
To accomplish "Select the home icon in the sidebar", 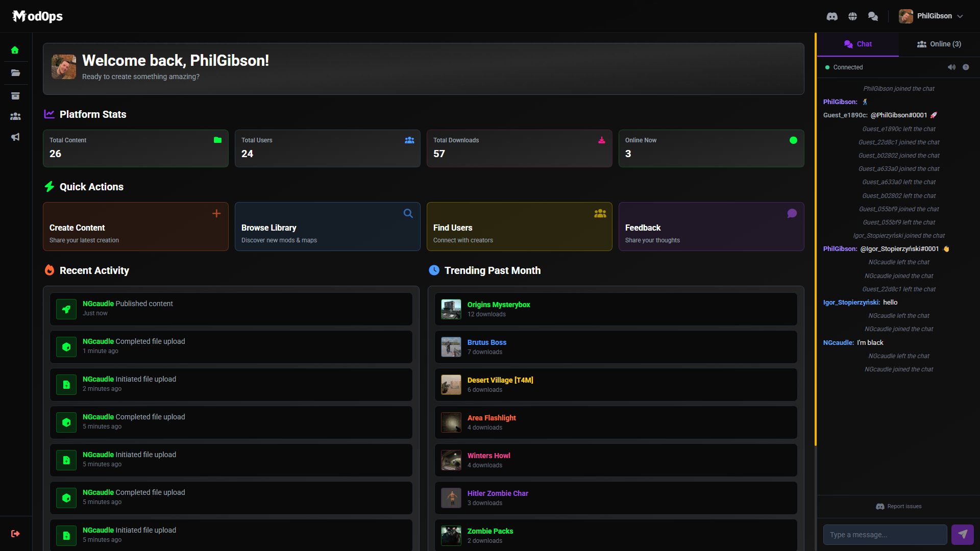I will (x=16, y=49).
